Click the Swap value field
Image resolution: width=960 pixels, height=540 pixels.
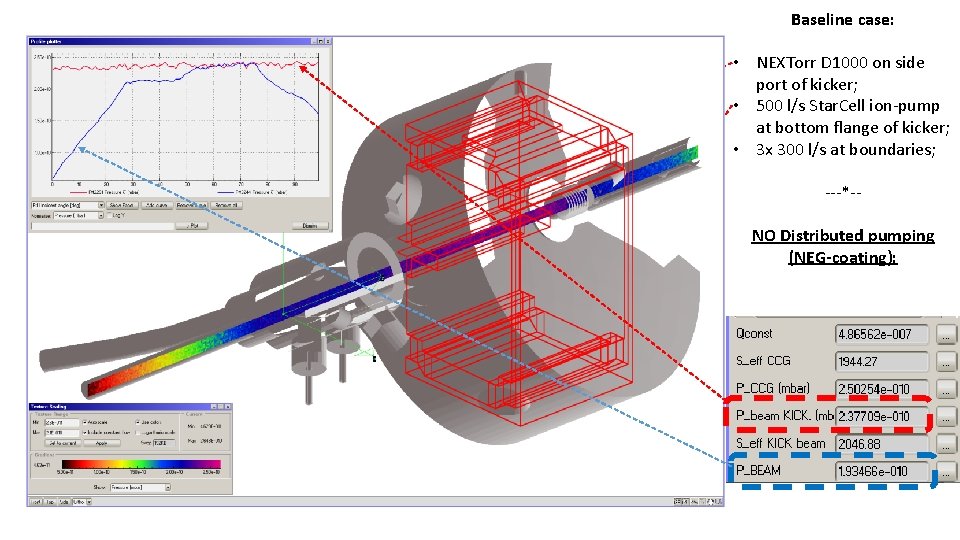(x=164, y=443)
